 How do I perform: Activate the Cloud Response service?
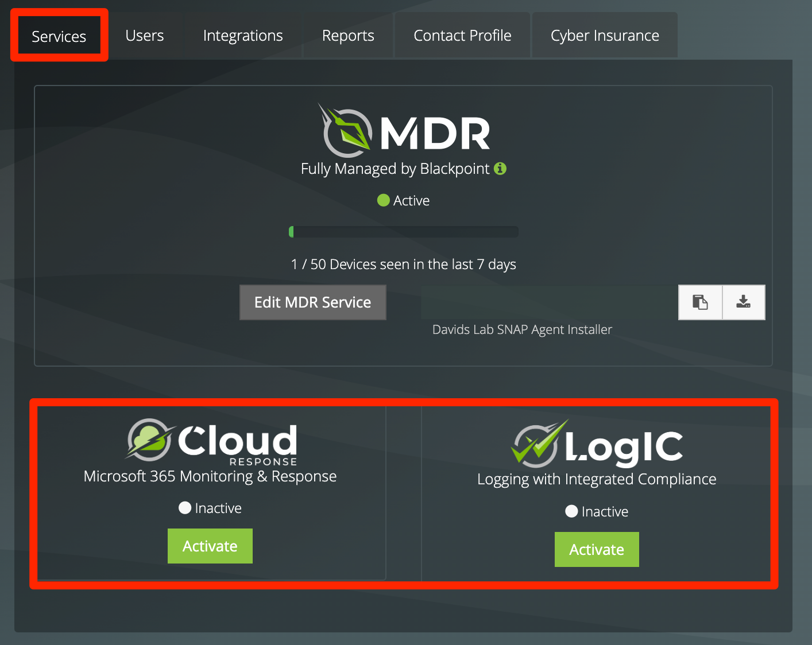[x=210, y=546]
